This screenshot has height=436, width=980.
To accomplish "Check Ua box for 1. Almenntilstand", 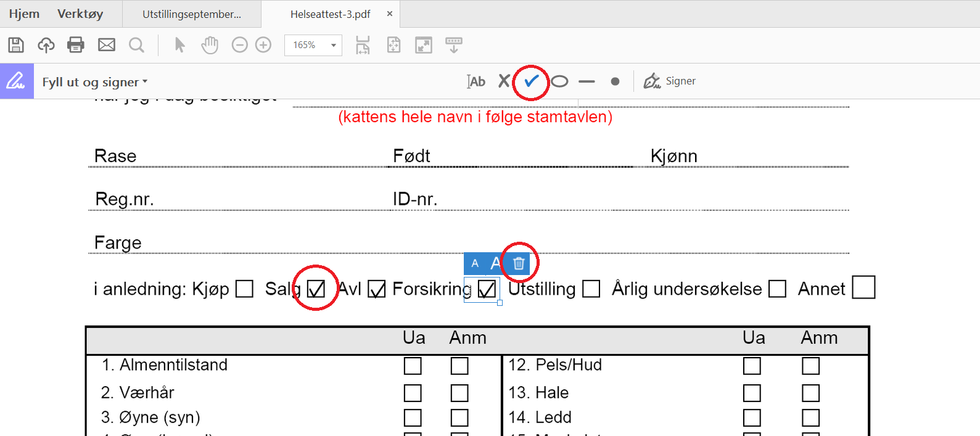I will [413, 366].
